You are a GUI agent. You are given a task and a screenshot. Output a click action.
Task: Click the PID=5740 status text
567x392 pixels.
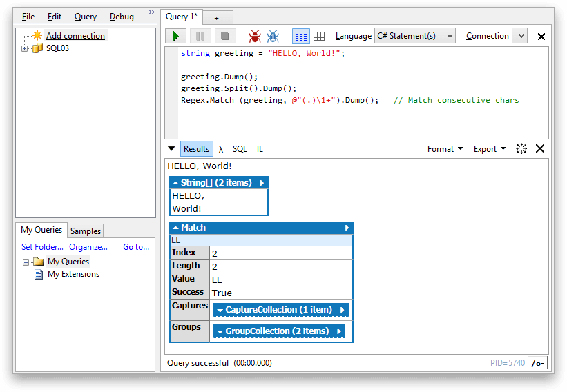(508, 363)
